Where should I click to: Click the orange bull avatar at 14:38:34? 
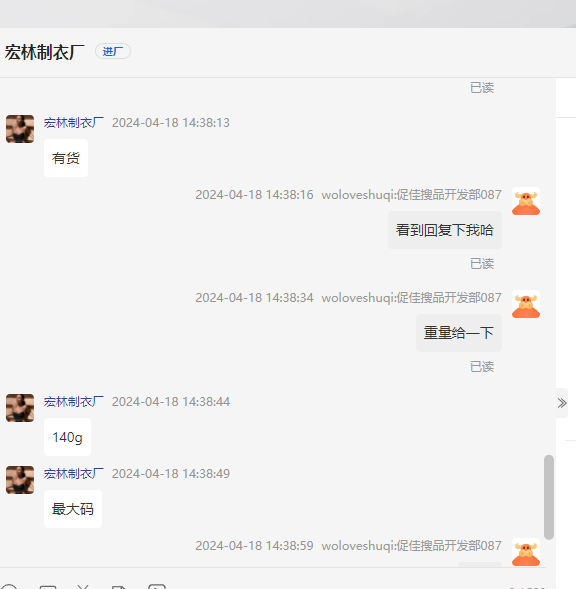(526, 304)
